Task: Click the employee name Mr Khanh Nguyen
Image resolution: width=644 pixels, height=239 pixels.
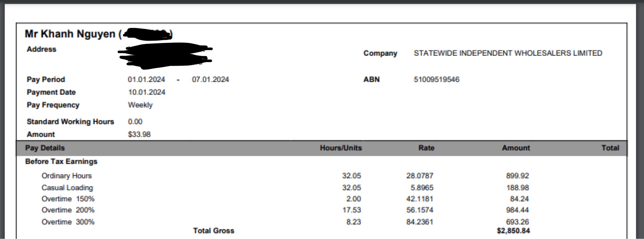Action: 70,34
